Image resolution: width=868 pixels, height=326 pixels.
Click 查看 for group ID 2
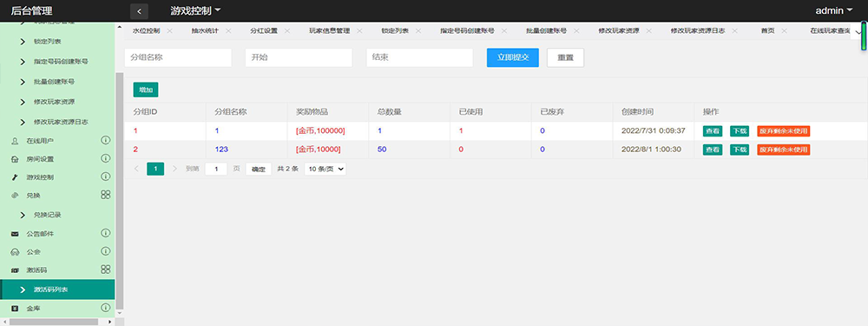(x=713, y=150)
